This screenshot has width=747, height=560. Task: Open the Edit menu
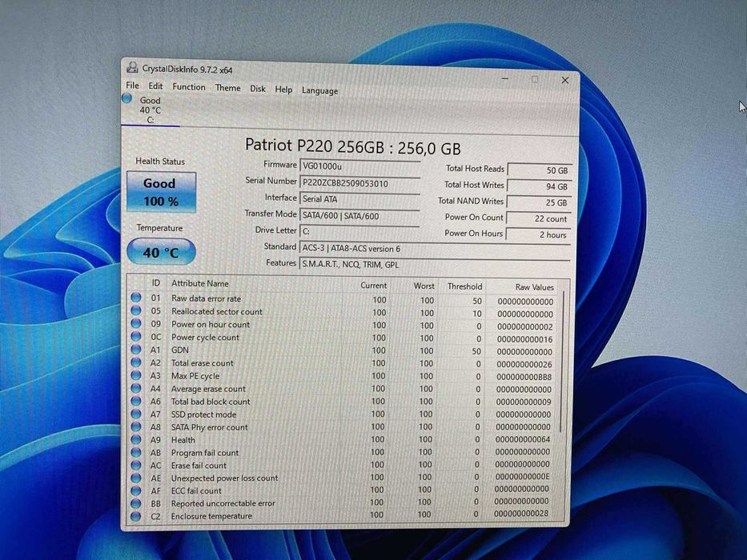point(155,86)
